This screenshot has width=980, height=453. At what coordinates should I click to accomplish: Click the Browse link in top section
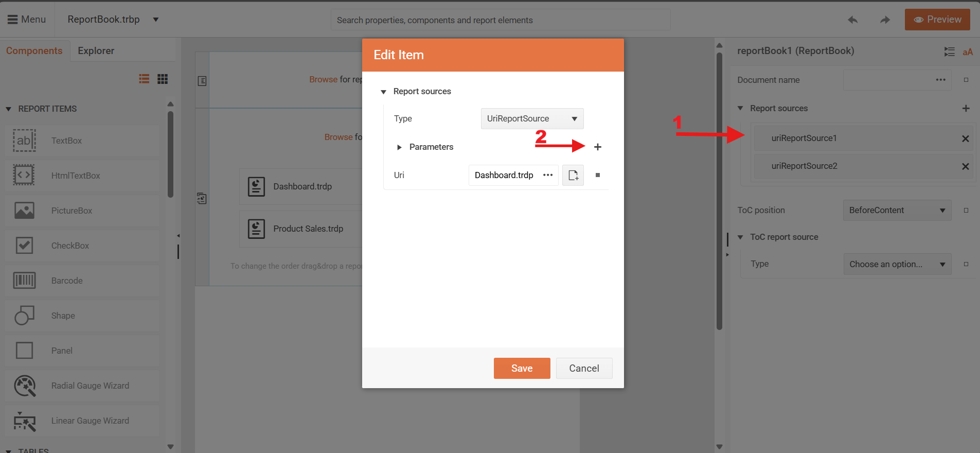click(x=323, y=79)
